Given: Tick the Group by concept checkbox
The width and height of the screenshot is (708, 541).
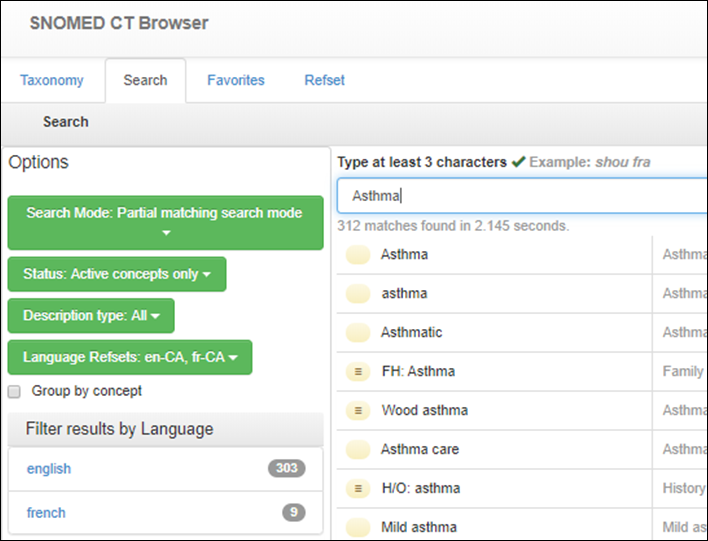Looking at the screenshot, I should [x=14, y=392].
